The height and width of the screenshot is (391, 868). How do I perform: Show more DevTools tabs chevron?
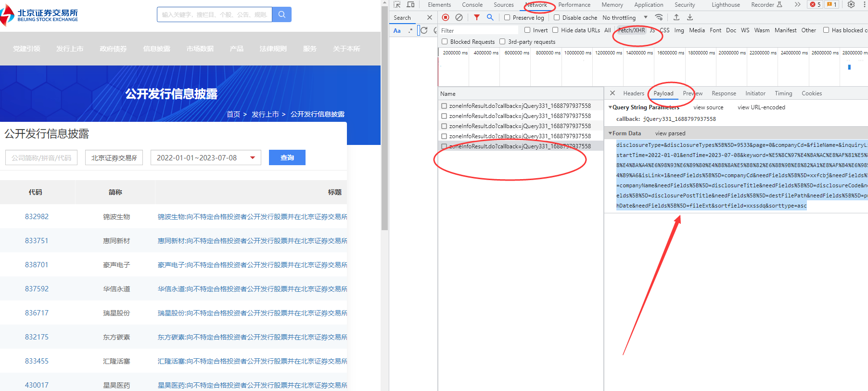(x=797, y=5)
